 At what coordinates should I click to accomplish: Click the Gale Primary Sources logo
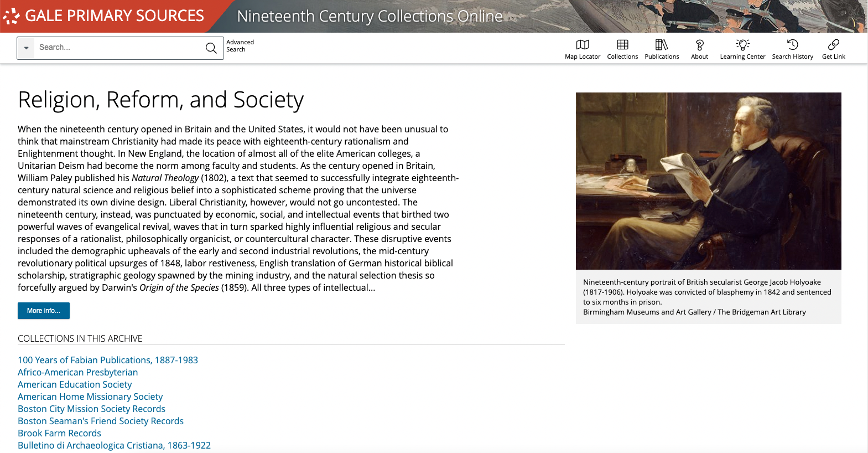pos(103,16)
